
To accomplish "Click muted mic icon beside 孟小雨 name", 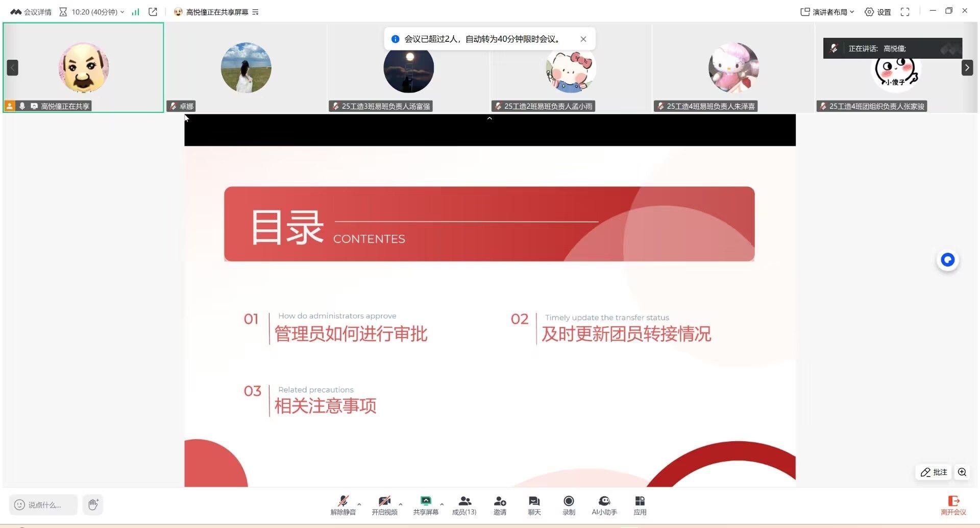I will (498, 106).
